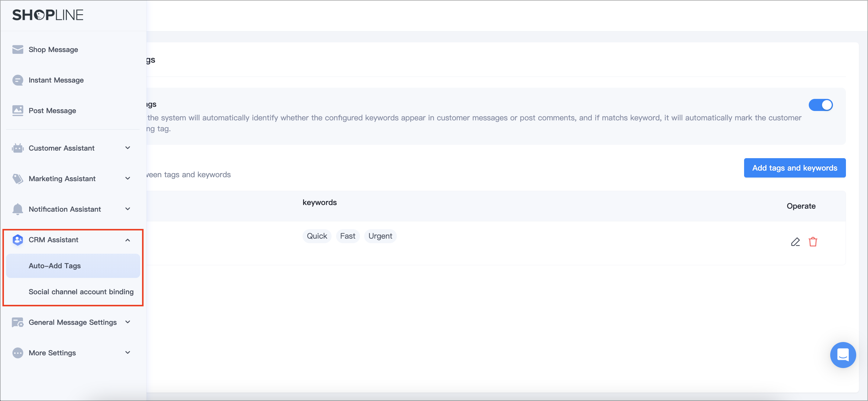This screenshot has width=868, height=401.
Task: Expand the Notification Assistant chevron
Action: [x=128, y=209]
